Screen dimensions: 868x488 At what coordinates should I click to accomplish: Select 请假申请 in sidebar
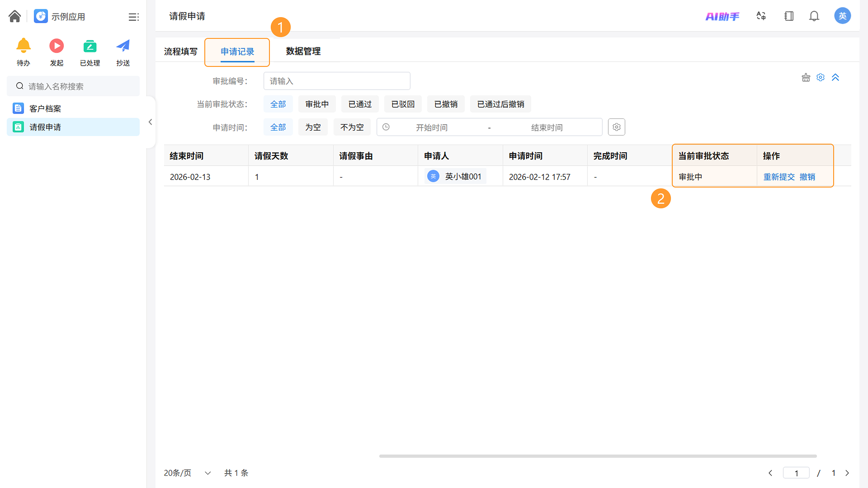pyautogui.click(x=73, y=127)
